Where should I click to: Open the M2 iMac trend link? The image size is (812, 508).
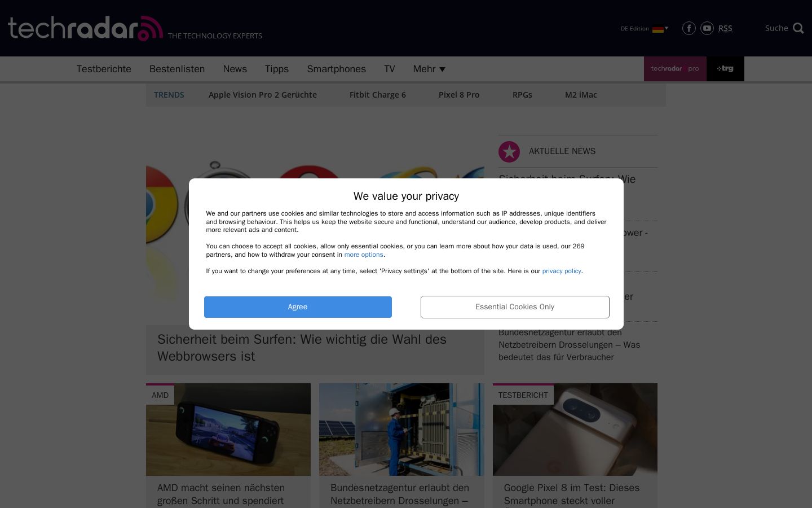581,95
